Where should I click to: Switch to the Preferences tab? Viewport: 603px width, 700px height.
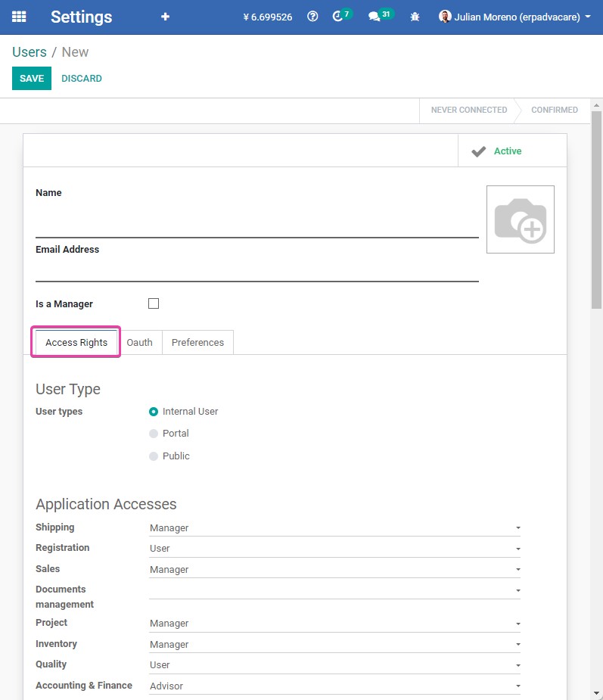click(x=197, y=342)
